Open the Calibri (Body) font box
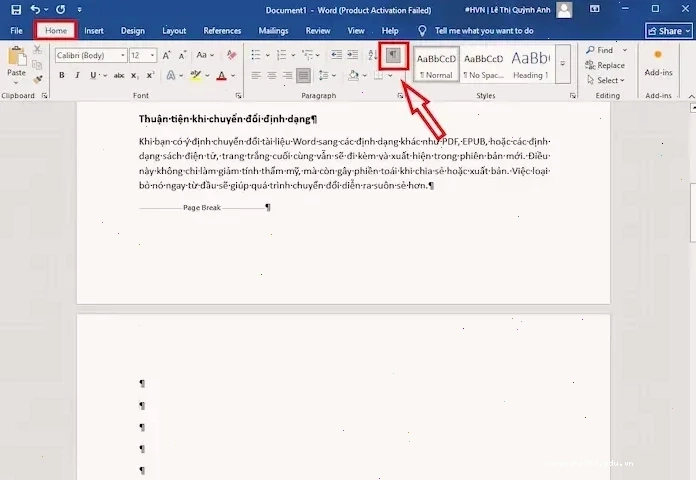 (x=91, y=56)
